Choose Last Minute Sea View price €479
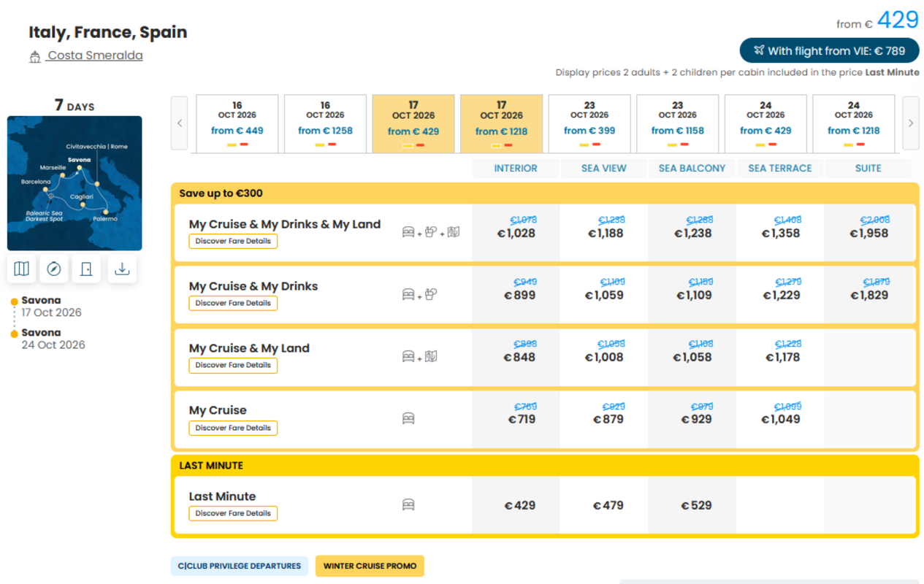 608,505
